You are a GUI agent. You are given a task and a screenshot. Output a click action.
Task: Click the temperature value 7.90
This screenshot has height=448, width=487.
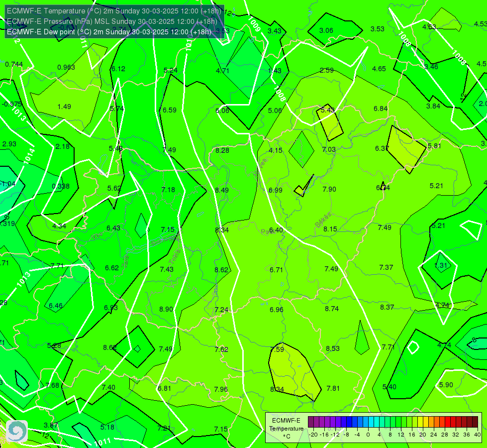click(x=329, y=189)
